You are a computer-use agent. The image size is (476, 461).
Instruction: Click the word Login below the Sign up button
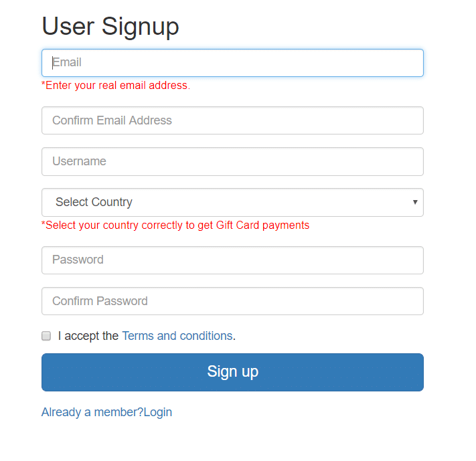coord(158,412)
